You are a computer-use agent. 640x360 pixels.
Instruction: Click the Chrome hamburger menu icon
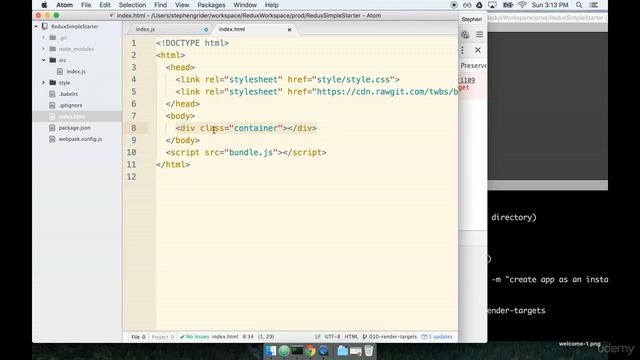click(479, 35)
